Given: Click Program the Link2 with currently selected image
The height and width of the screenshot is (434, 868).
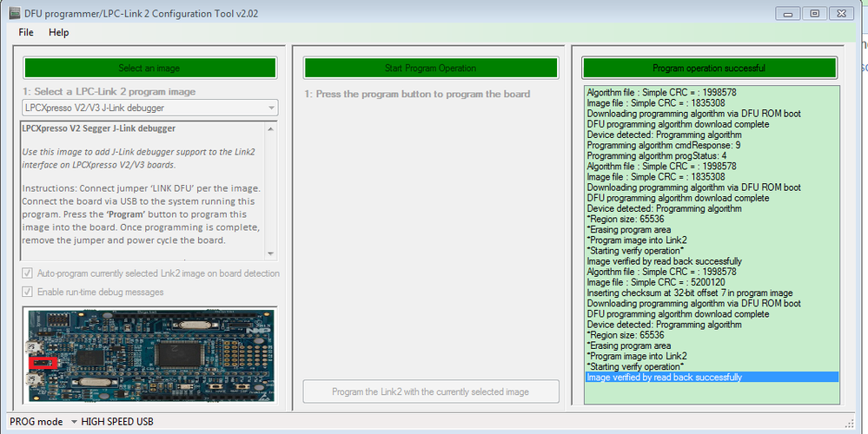Looking at the screenshot, I should 431,391.
